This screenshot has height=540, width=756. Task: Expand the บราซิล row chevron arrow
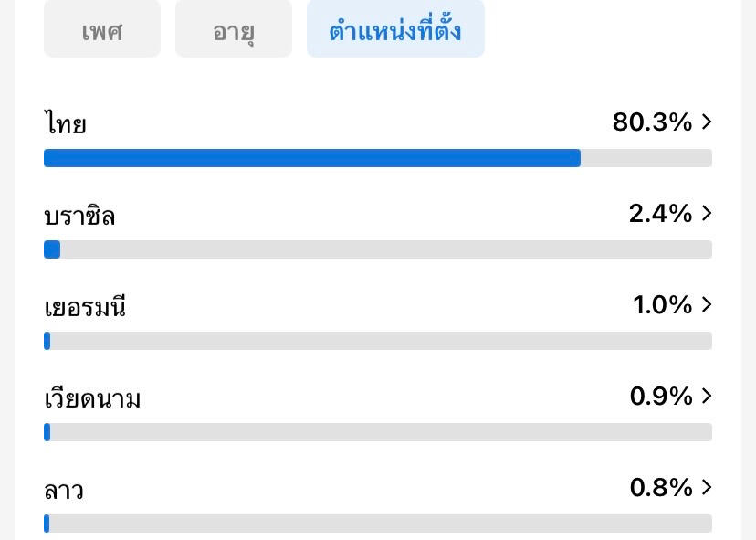pyautogui.click(x=706, y=213)
